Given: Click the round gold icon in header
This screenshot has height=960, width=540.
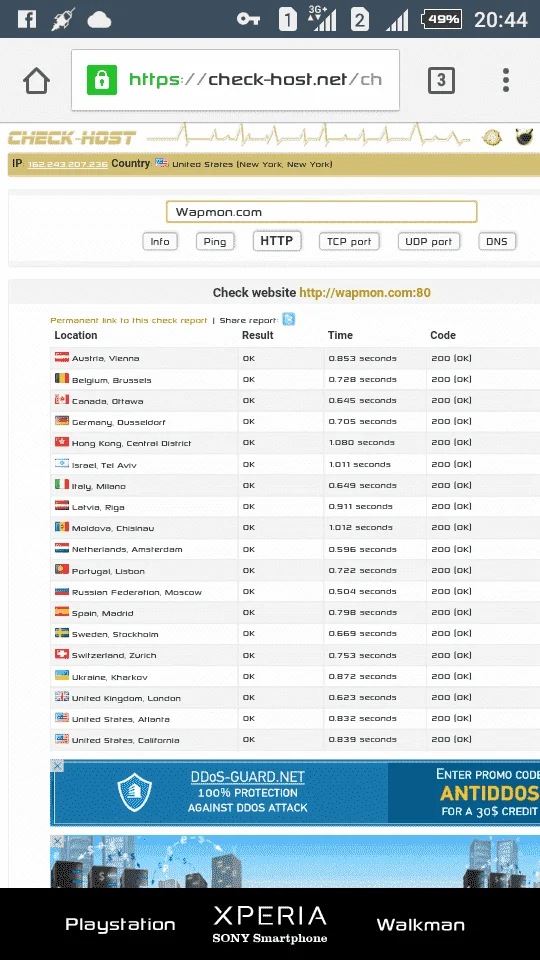Looking at the screenshot, I should pyautogui.click(x=492, y=137).
